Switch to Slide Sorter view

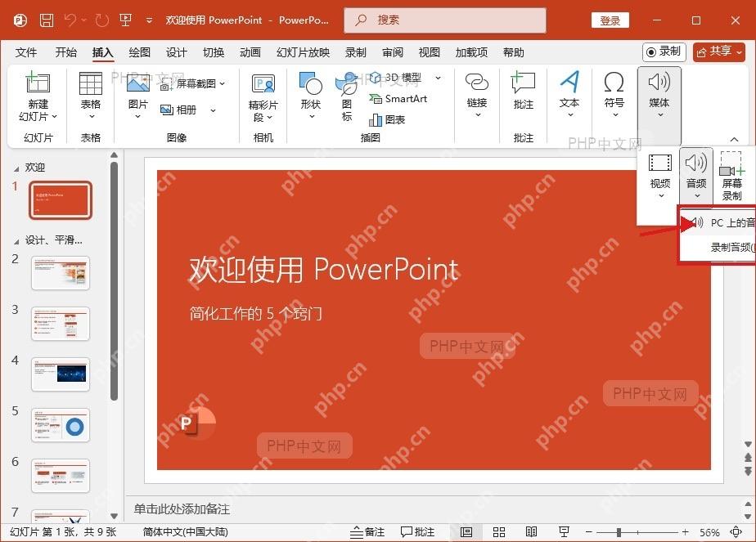[x=499, y=532]
